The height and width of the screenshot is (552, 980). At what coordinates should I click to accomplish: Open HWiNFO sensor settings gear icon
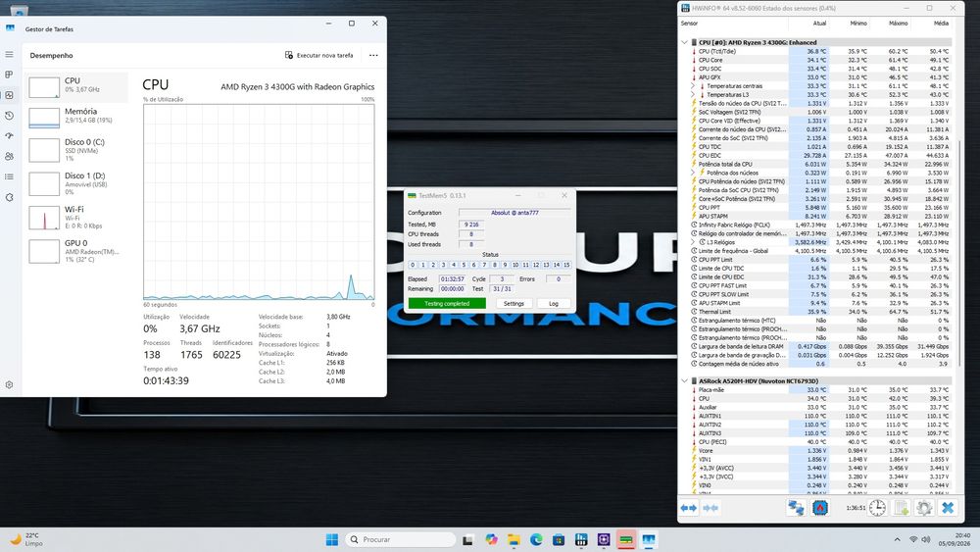pos(924,508)
